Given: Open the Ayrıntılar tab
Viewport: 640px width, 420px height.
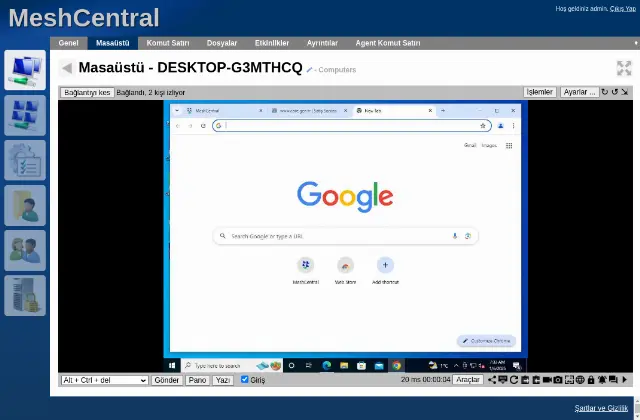Looking at the screenshot, I should coord(322,43).
